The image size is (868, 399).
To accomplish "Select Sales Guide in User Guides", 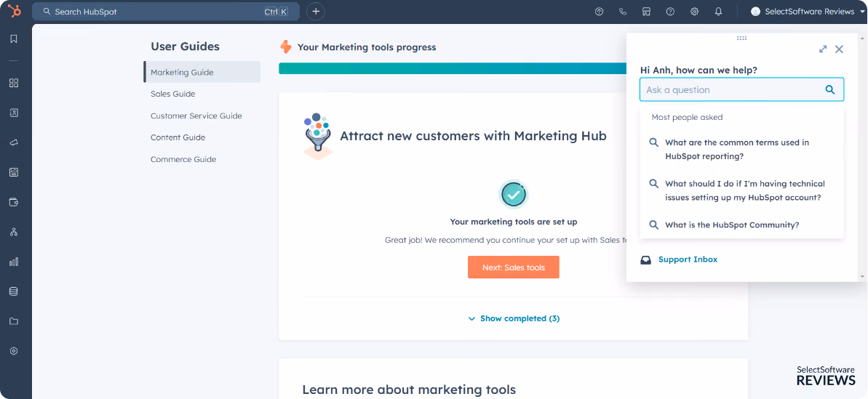I will tap(172, 94).
